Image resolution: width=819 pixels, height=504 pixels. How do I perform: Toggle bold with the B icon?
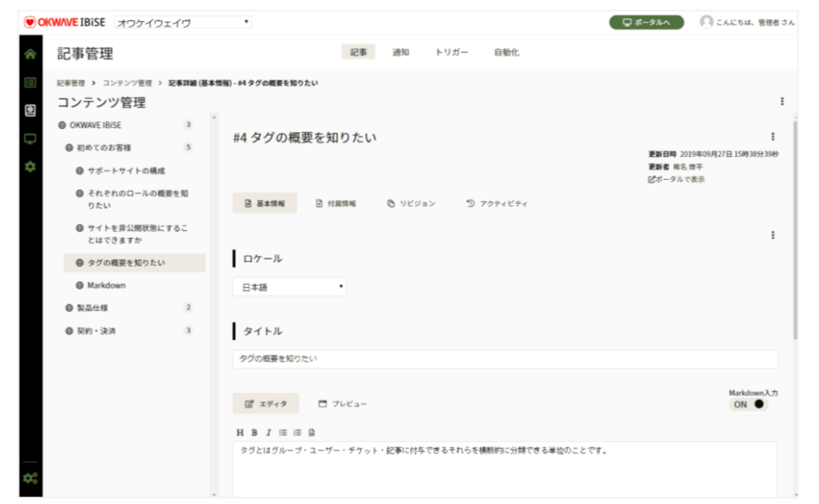(253, 432)
